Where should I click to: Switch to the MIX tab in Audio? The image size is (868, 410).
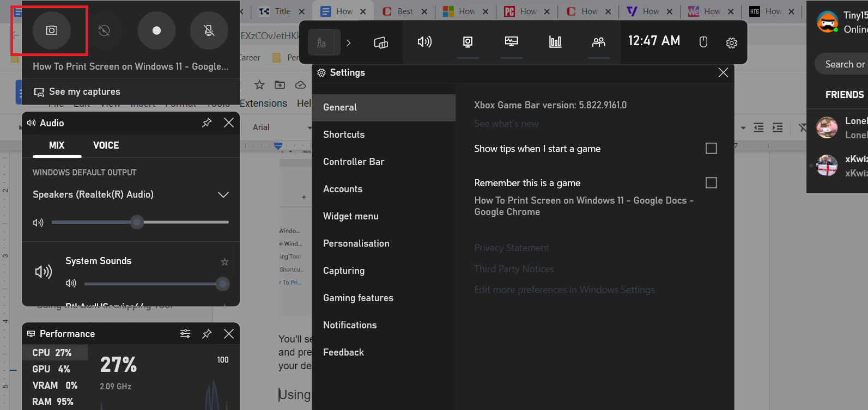pyautogui.click(x=57, y=145)
